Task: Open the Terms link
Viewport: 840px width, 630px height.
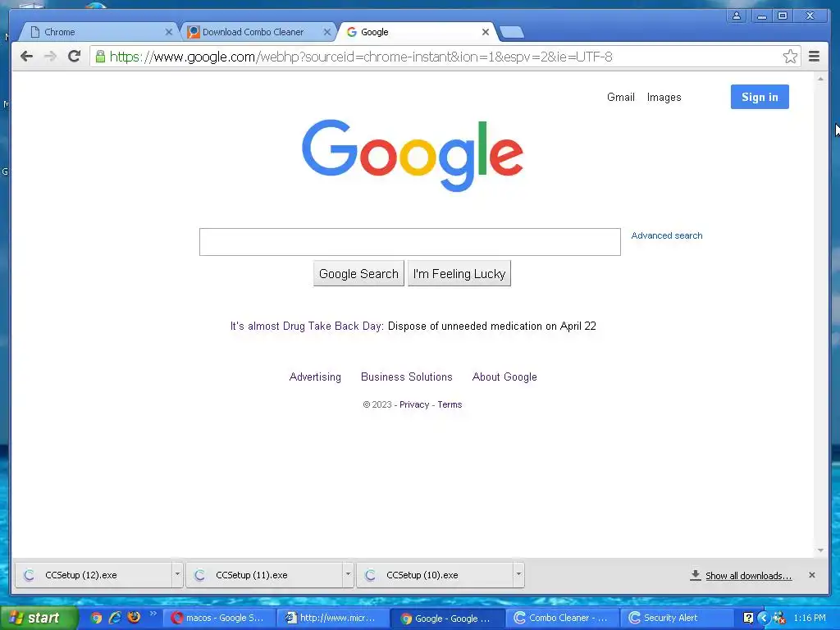Action: pos(450,404)
